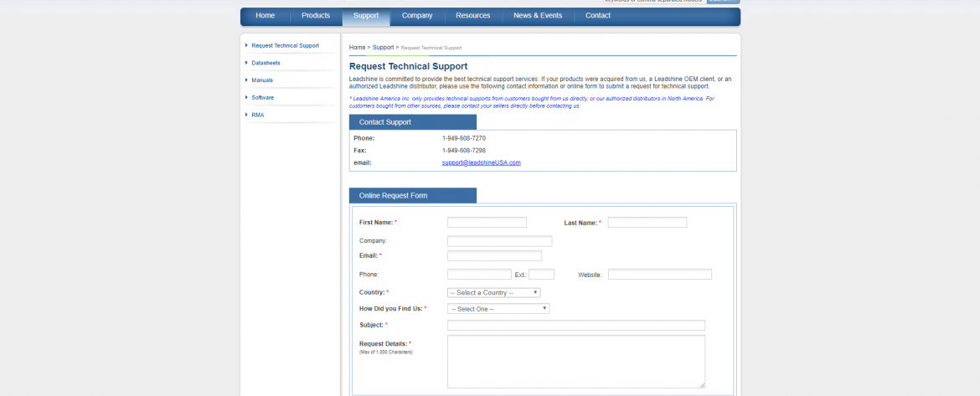Open the News & Events tab

click(x=538, y=16)
